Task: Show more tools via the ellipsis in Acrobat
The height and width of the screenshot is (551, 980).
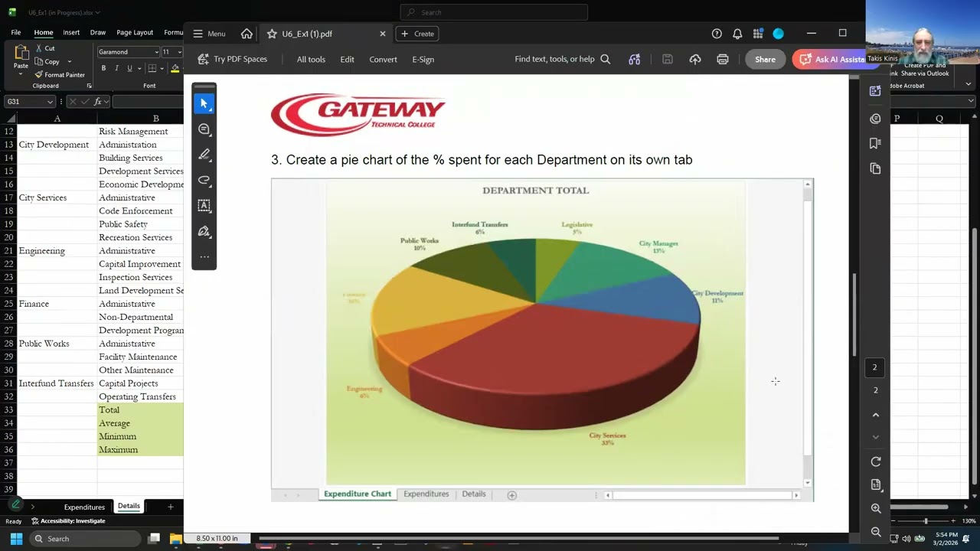Action: point(204,256)
